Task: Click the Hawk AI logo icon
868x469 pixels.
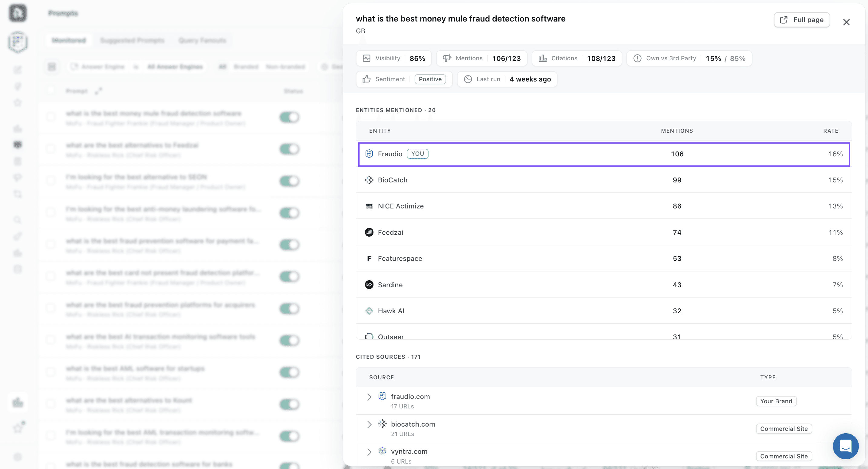Action: (369, 311)
